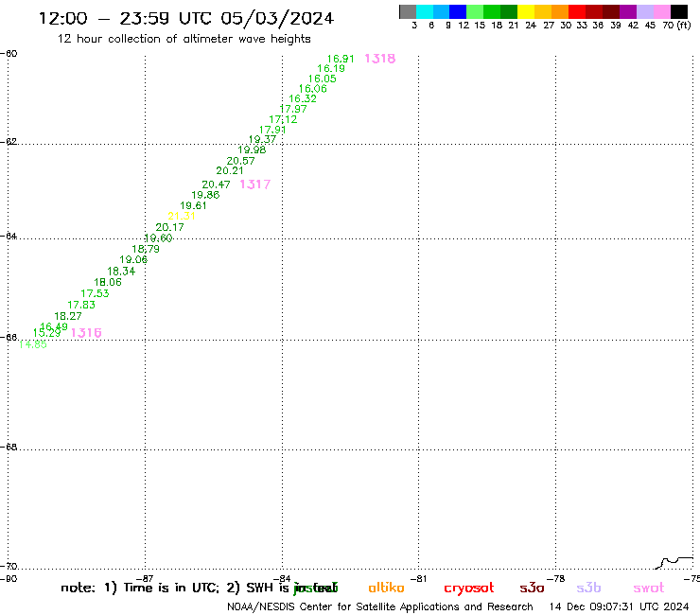Click the 19.61 wave height value

193,206
